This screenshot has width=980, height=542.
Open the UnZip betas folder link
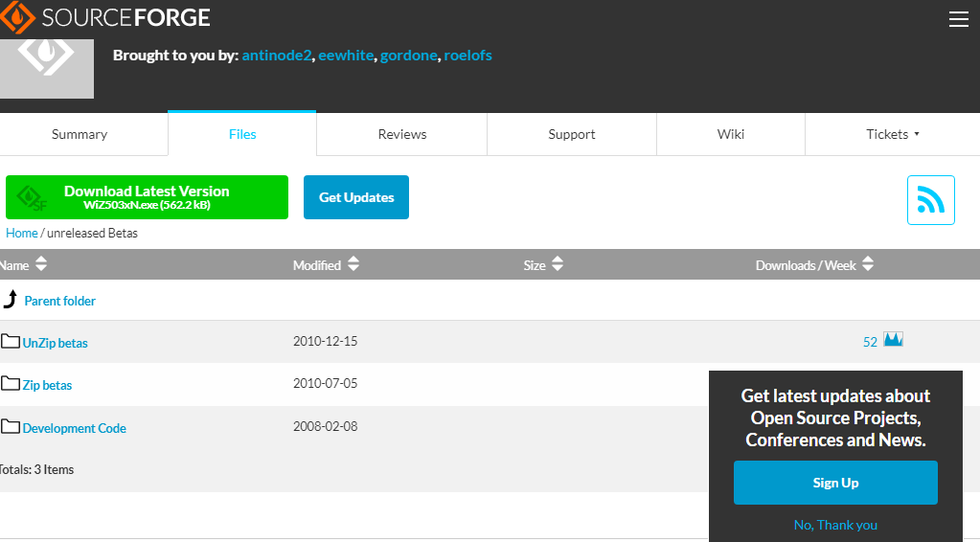coord(55,343)
